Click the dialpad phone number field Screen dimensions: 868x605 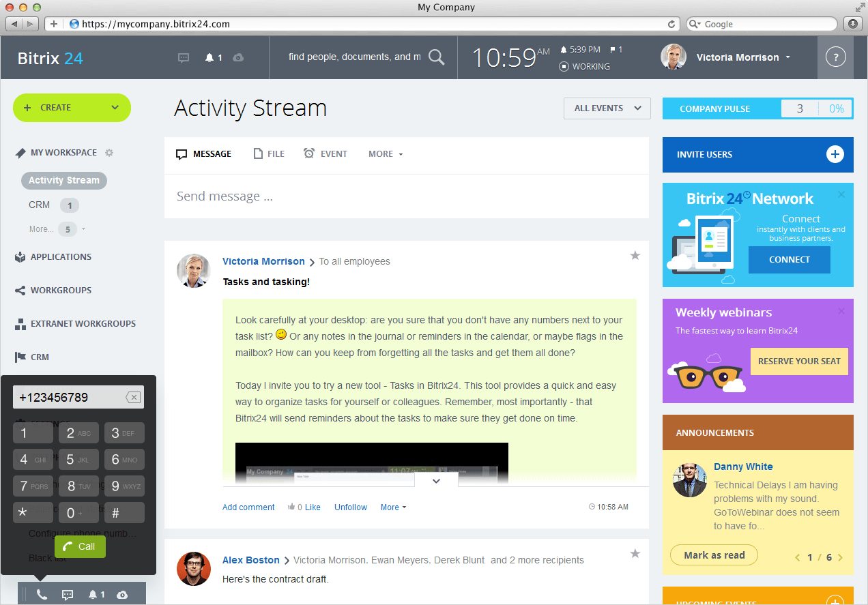click(x=78, y=398)
